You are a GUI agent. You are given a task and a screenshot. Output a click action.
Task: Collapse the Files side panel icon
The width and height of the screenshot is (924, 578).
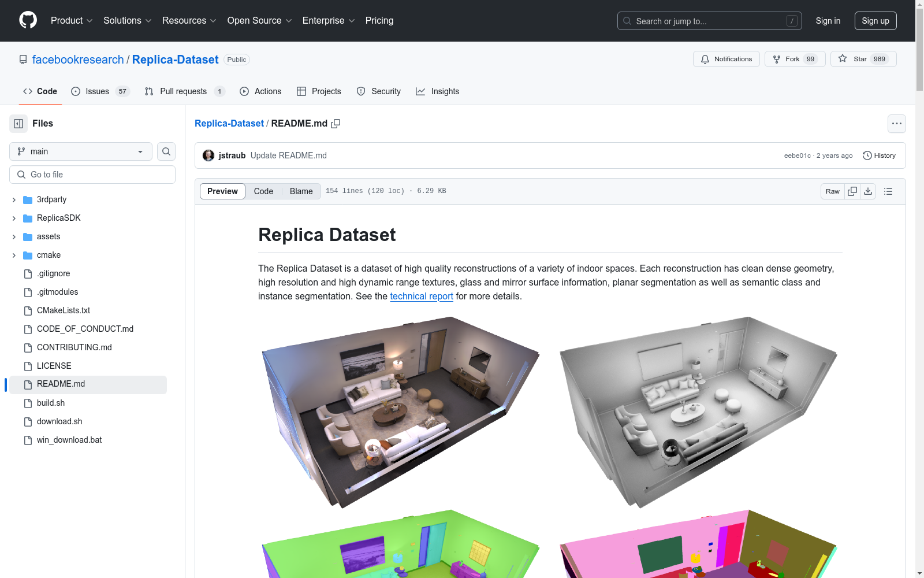[x=18, y=123]
